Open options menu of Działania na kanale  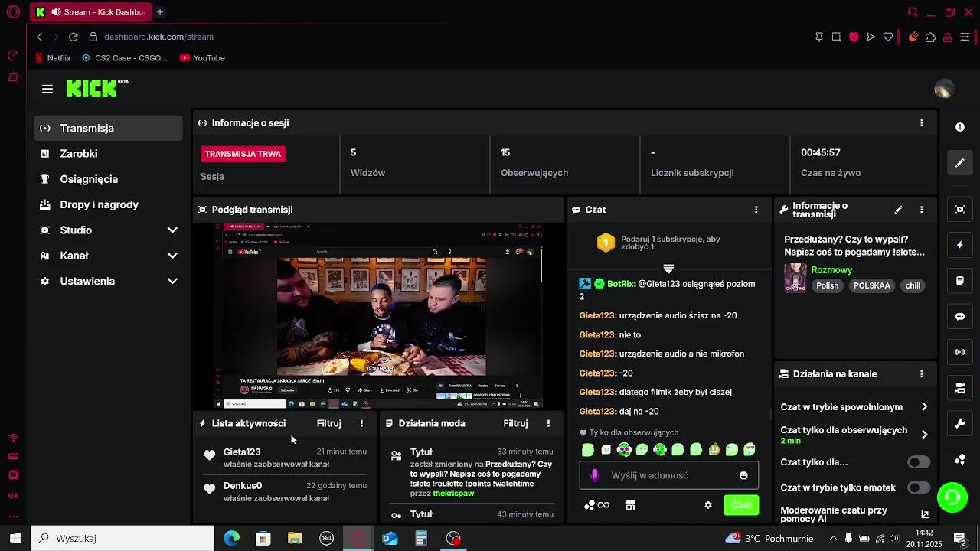click(x=921, y=373)
